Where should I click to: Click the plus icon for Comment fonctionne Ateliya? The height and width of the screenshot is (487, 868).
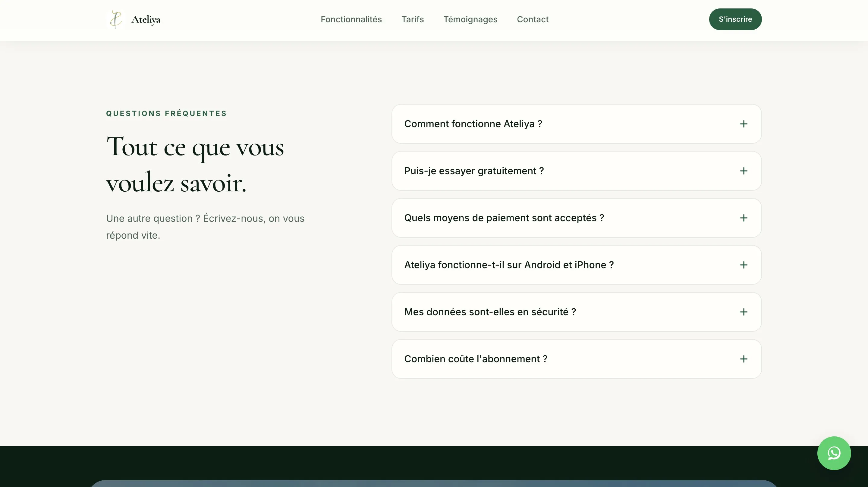pyautogui.click(x=743, y=124)
